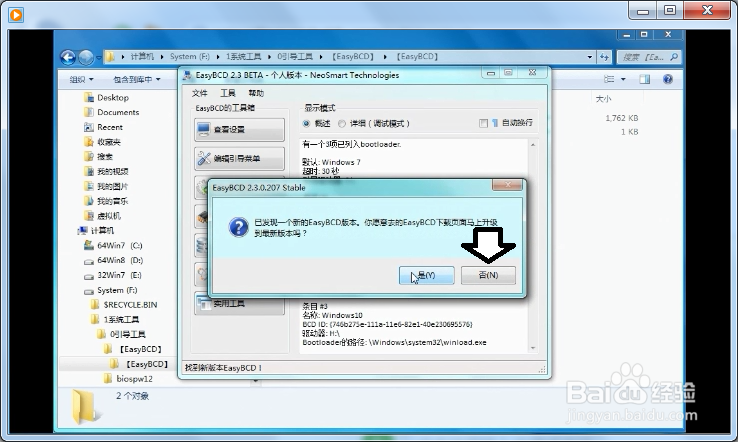Click the magnifier icon in search box

(x=674, y=57)
